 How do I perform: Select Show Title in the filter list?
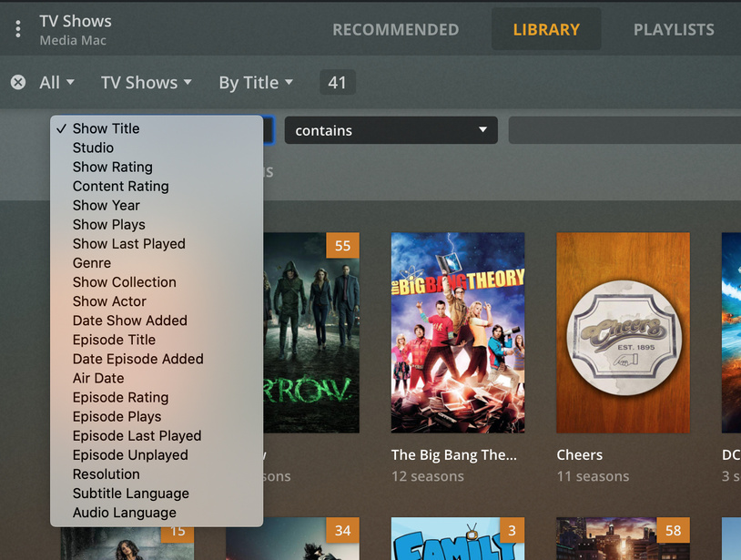(157, 128)
